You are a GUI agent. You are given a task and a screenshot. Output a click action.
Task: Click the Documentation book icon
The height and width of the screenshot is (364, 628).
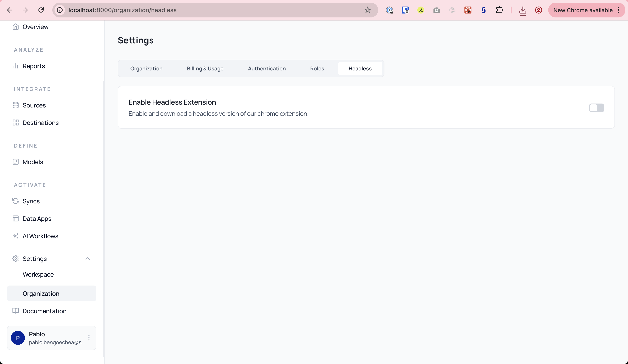(x=16, y=311)
